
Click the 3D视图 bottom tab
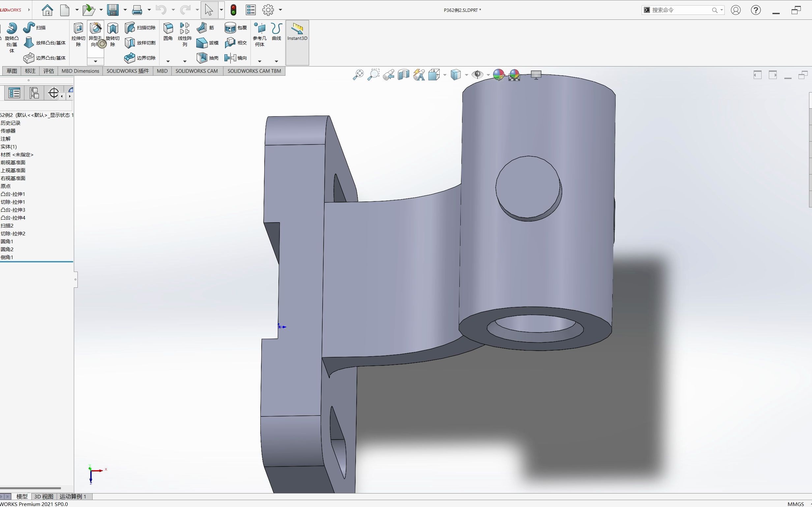[x=44, y=496]
